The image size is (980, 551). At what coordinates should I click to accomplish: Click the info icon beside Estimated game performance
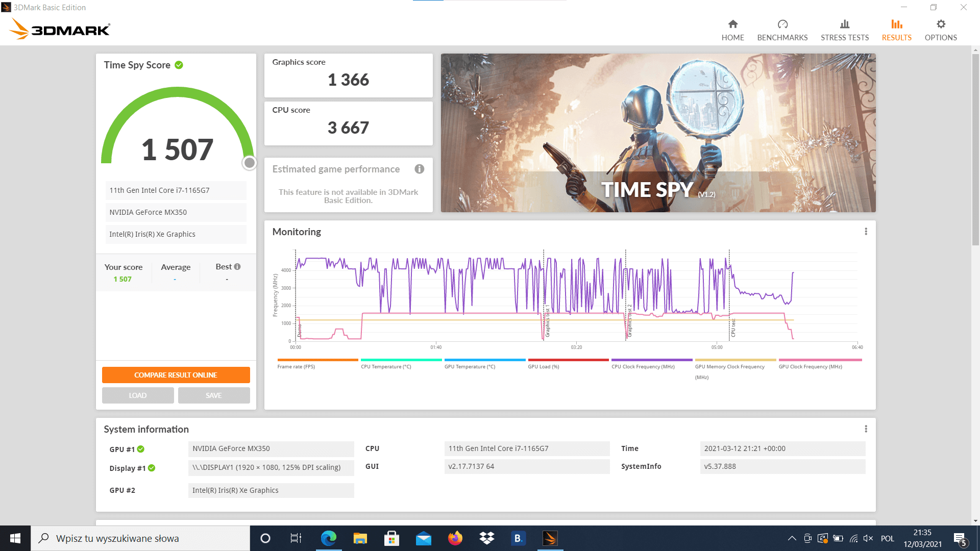(419, 169)
